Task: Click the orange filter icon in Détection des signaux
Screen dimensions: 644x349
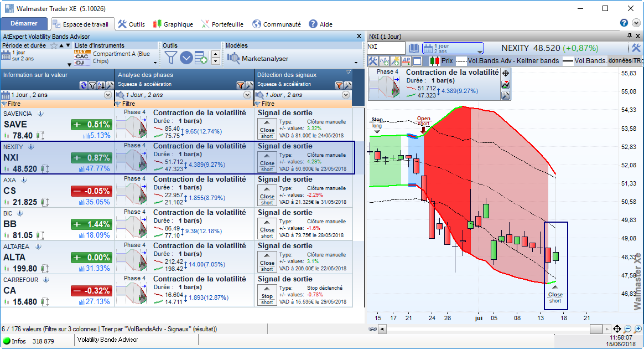Action: tap(339, 85)
